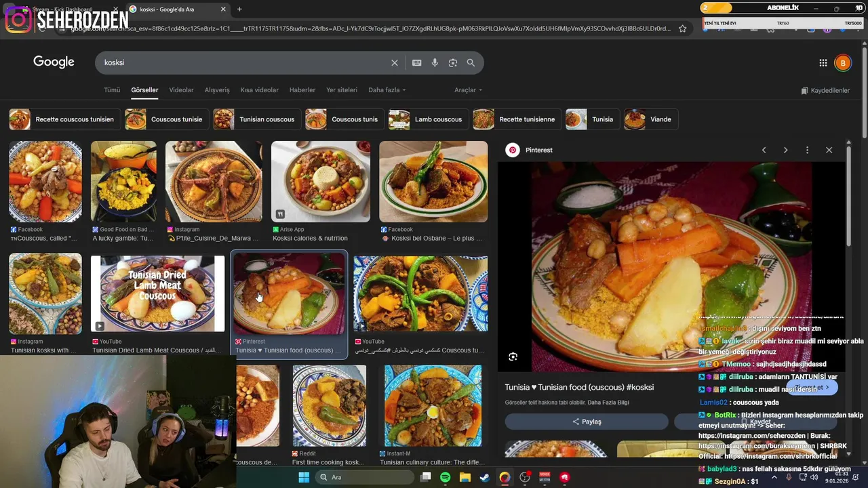The height and width of the screenshot is (488, 868).
Task: Search by image with the Lens icon
Action: (453, 62)
